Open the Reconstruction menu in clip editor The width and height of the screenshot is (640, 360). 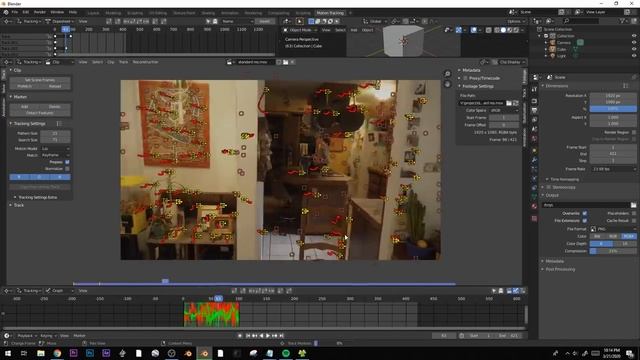click(145, 62)
